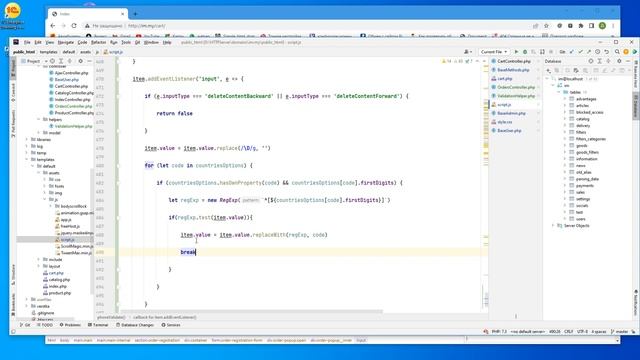Click the Run button in the main toolbar
The image size is (640, 360).
516,52
